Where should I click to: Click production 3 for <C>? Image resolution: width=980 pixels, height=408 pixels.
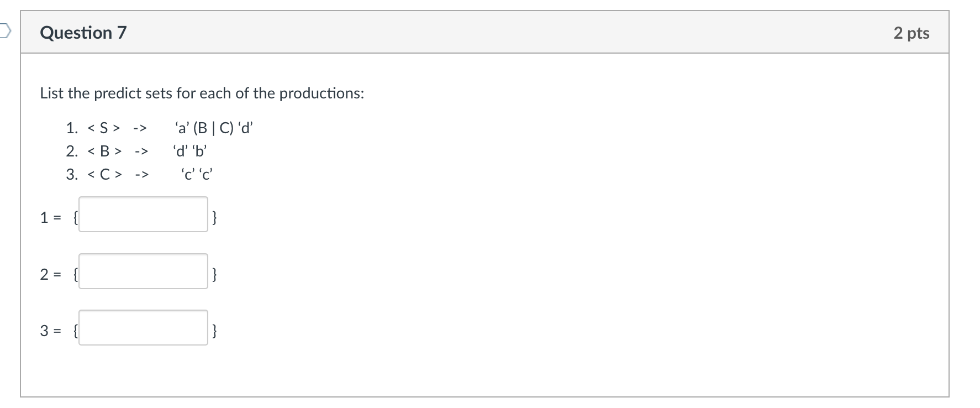[x=140, y=175]
